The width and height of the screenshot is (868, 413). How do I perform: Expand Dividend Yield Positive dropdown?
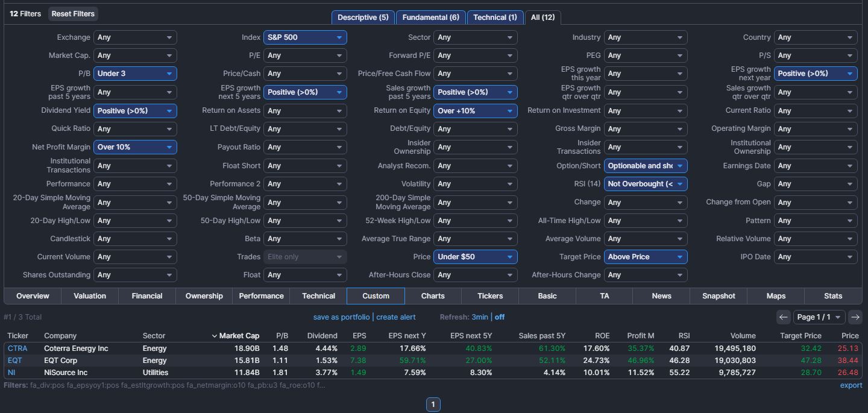tap(135, 111)
